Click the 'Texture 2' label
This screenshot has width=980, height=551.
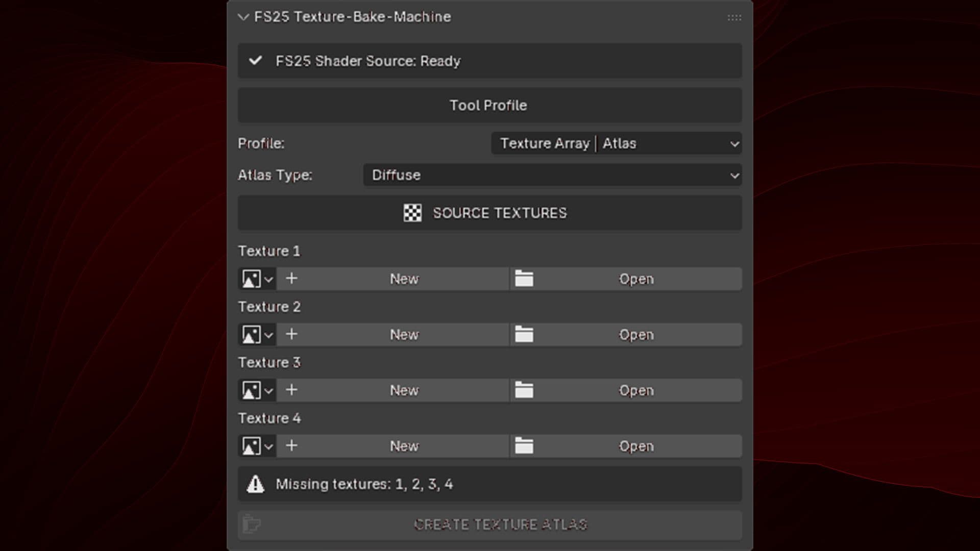click(269, 307)
